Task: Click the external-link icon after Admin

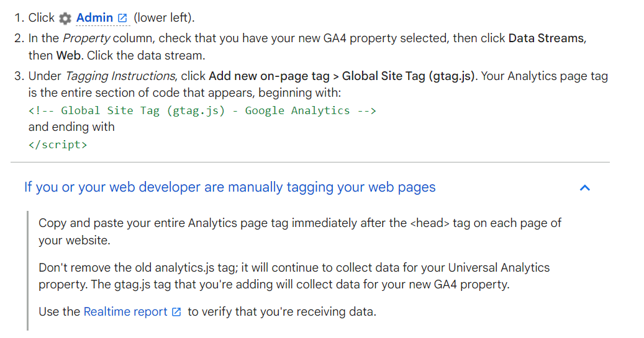Action: point(122,18)
